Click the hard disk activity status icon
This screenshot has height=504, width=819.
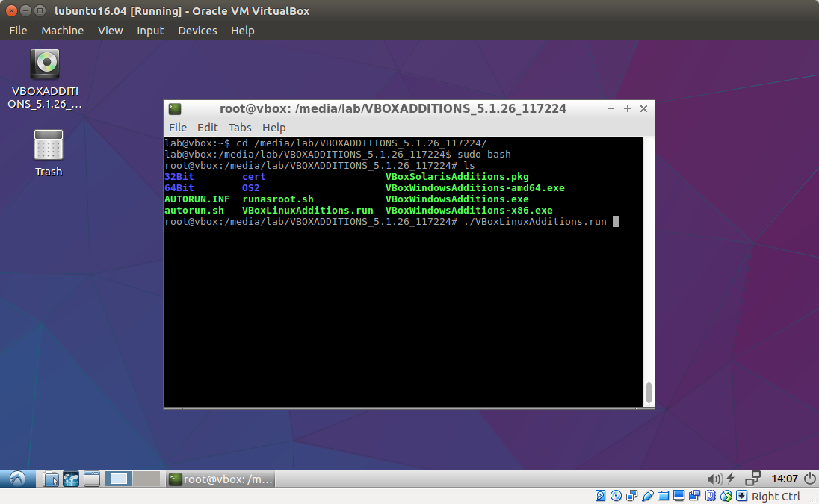tap(601, 496)
